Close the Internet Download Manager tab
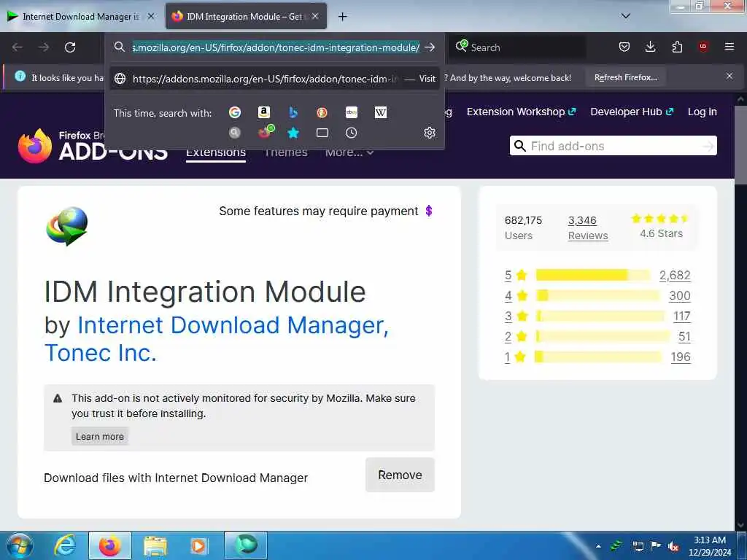The width and height of the screenshot is (747, 560). 151,17
